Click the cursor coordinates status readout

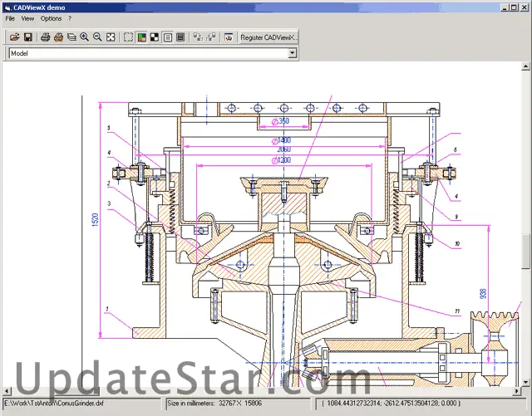[391, 404]
